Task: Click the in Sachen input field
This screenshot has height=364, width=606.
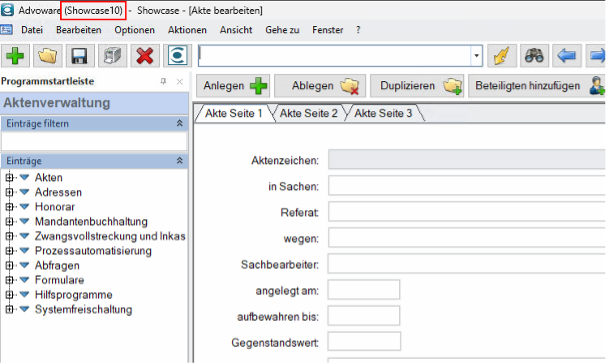Action: click(467, 186)
